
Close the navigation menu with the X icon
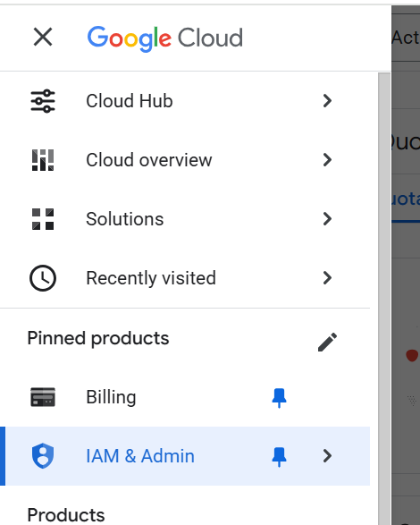43,37
